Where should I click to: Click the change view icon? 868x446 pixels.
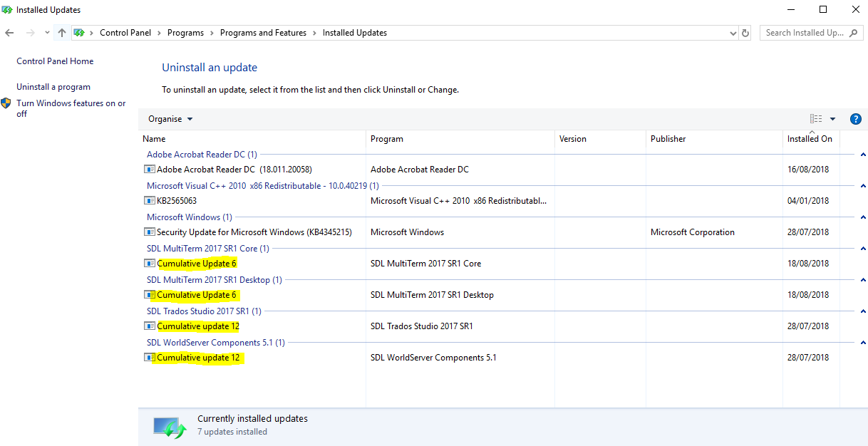pyautogui.click(x=816, y=119)
